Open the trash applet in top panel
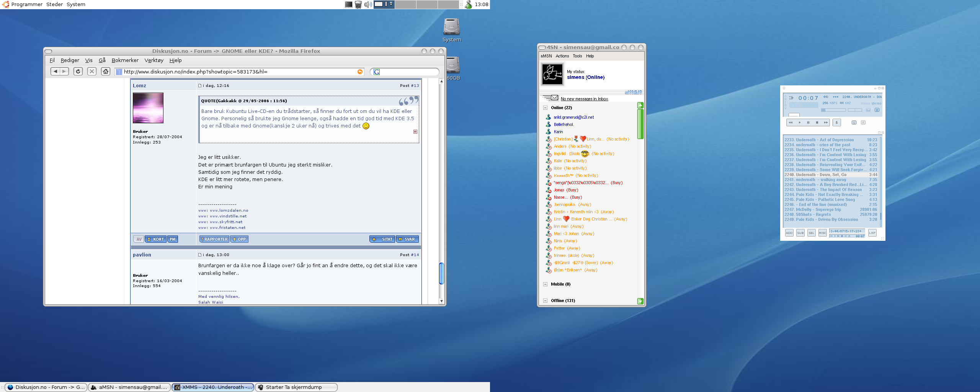Screen dimensions: 980x392 [358, 4]
